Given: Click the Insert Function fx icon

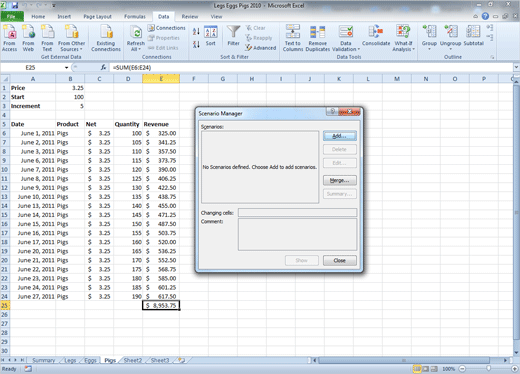Looking at the screenshot, I should [103, 68].
